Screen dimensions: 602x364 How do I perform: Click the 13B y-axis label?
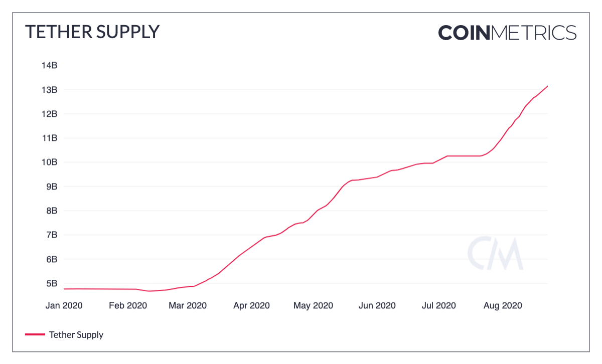[x=50, y=90]
